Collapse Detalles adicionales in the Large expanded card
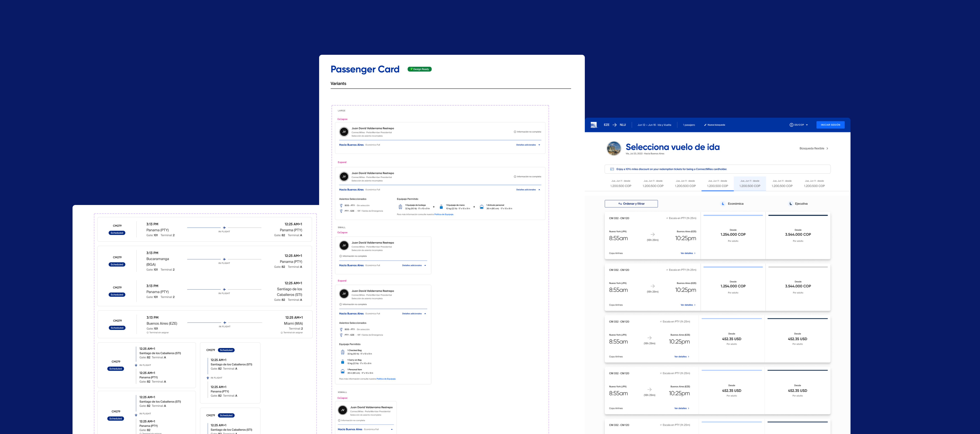The height and width of the screenshot is (434, 980). [x=528, y=190]
